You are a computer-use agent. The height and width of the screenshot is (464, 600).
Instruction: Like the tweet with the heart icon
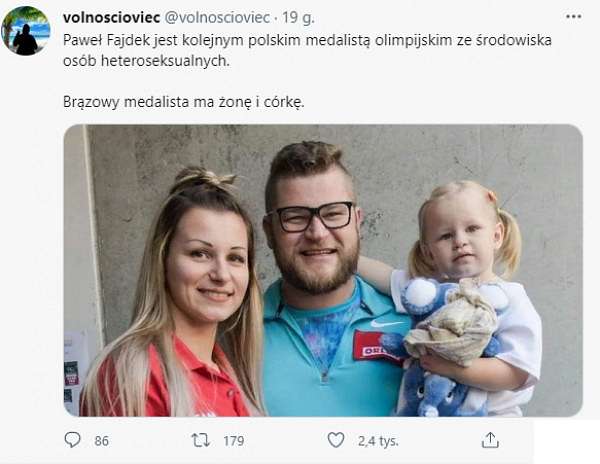pyautogui.click(x=336, y=440)
